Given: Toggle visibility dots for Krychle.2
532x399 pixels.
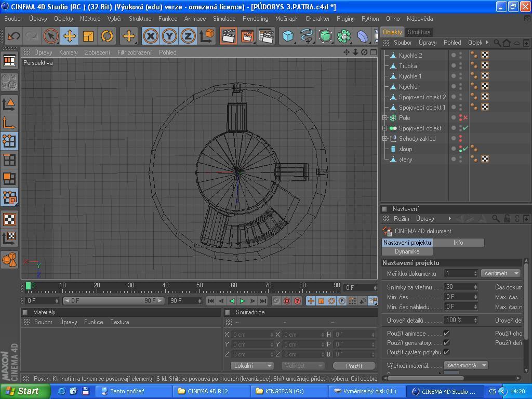Looking at the screenshot, I should click(x=460, y=55).
